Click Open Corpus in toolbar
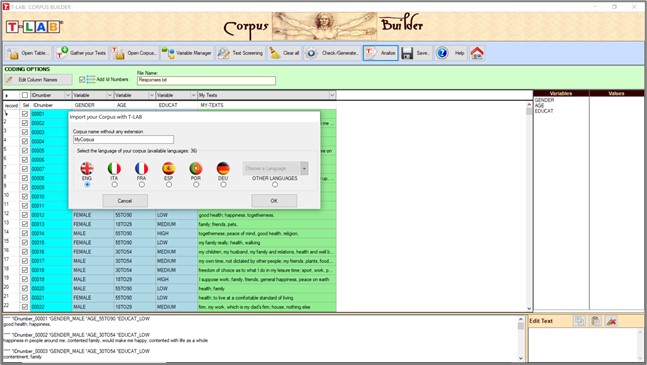647x365 pixels. [135, 53]
